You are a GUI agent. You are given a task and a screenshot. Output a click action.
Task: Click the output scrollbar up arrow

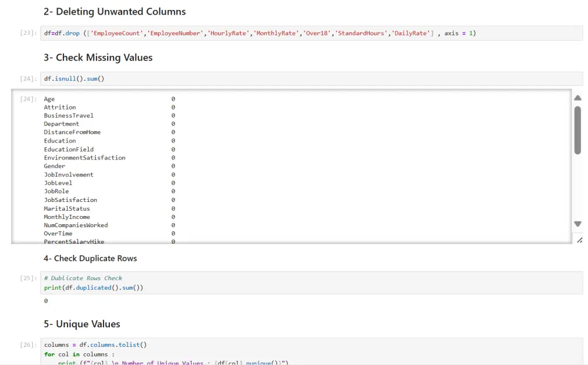point(577,98)
